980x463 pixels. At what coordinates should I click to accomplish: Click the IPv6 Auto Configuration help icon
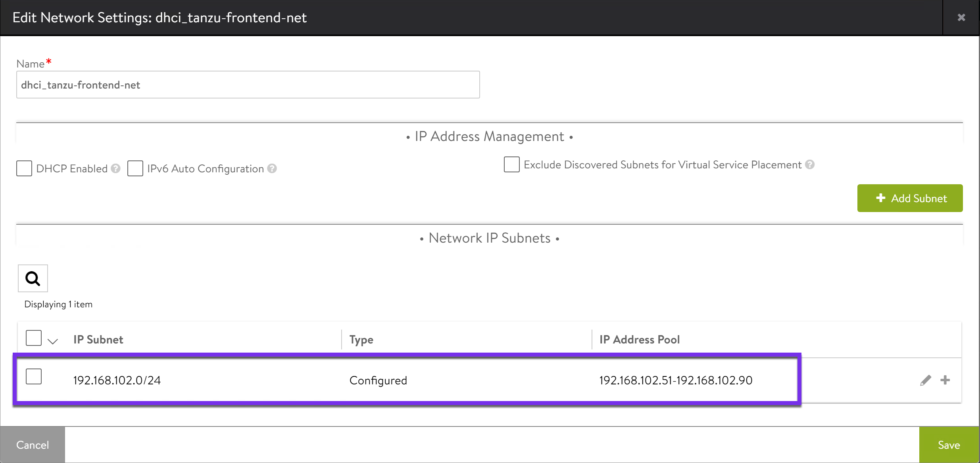click(x=272, y=168)
